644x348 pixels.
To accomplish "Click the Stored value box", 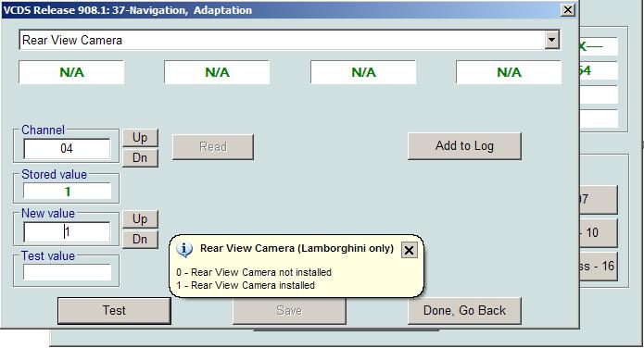I will pos(67,192).
